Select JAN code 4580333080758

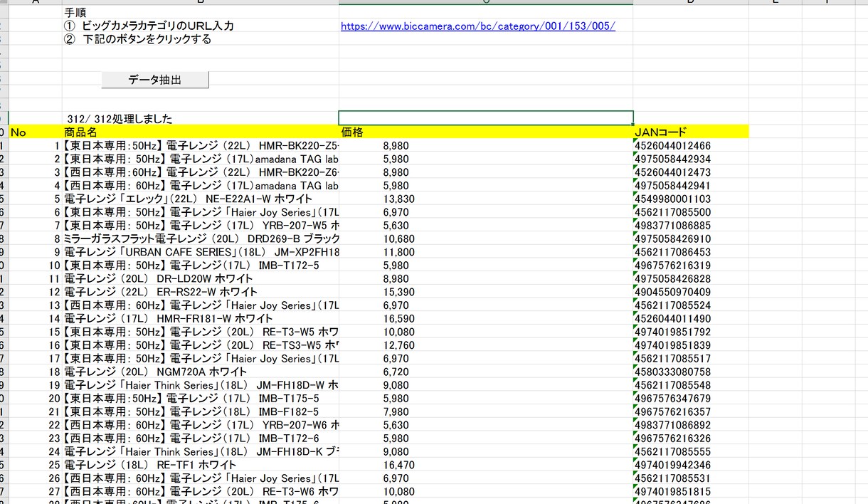691,372
